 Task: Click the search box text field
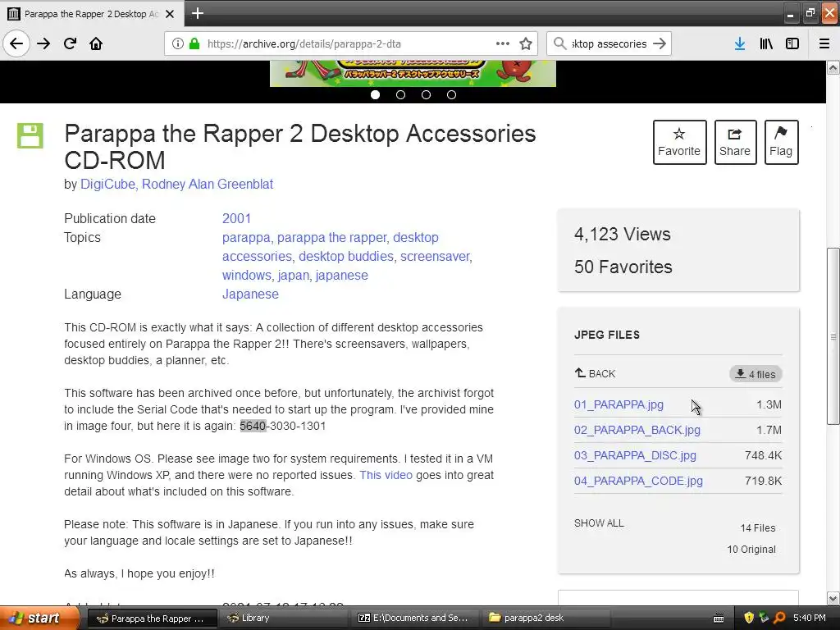point(609,43)
